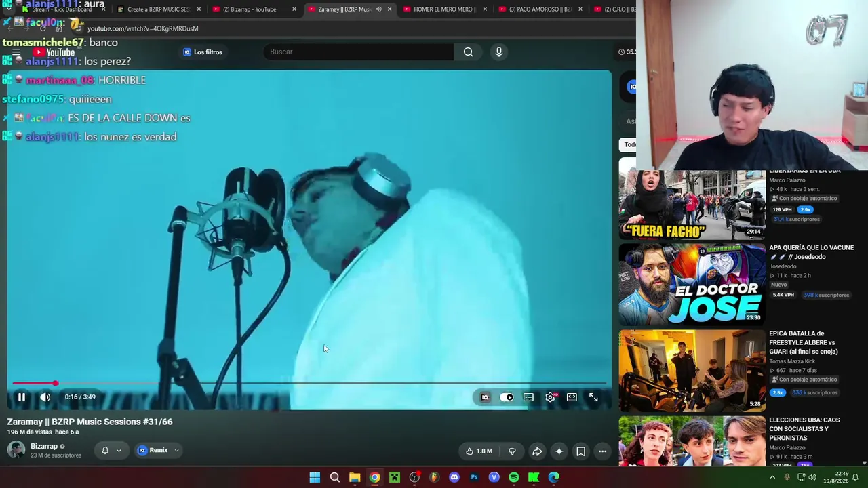The width and height of the screenshot is (868, 488).
Task: Share the video using the arrow icon
Action: (x=537, y=451)
